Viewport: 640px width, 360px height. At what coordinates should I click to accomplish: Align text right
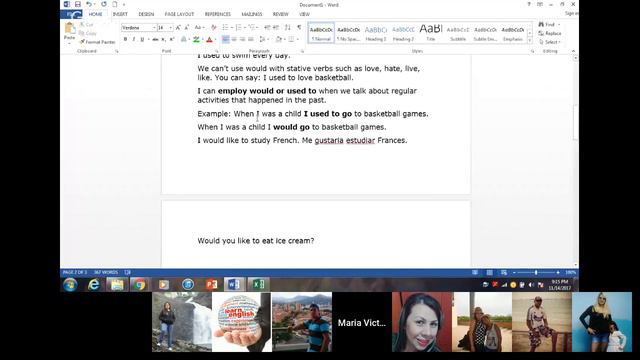coord(242,39)
